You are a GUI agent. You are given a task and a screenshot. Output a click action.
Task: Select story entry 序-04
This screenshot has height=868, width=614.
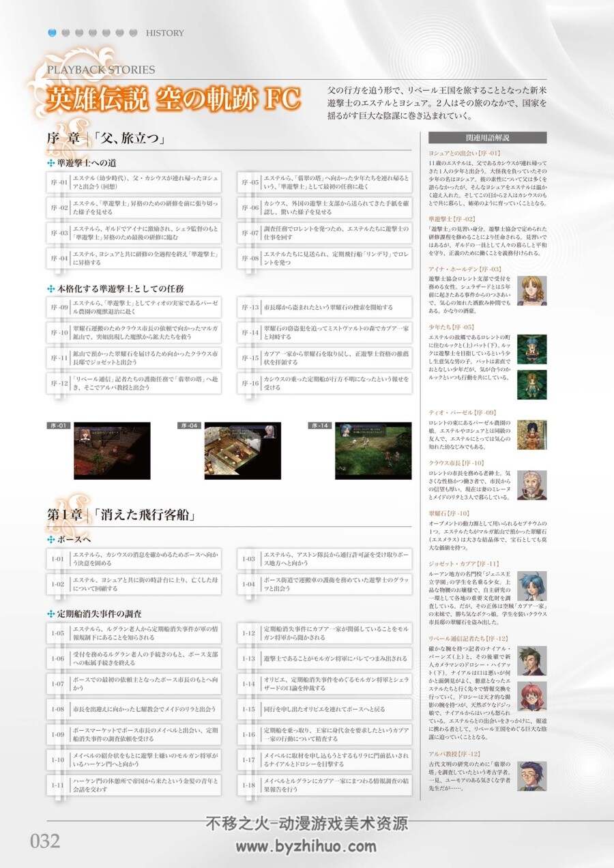point(134,257)
